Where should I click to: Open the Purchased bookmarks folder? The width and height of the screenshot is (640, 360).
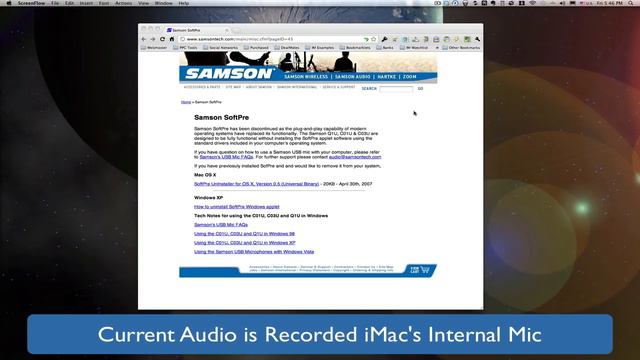tap(256, 48)
